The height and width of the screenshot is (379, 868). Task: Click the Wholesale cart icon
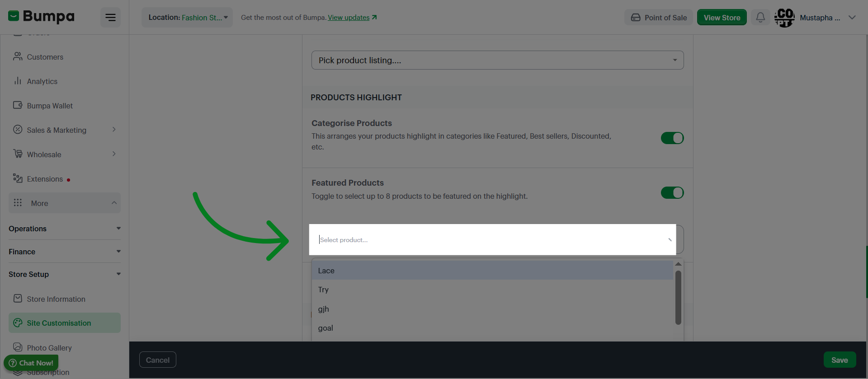(x=18, y=154)
